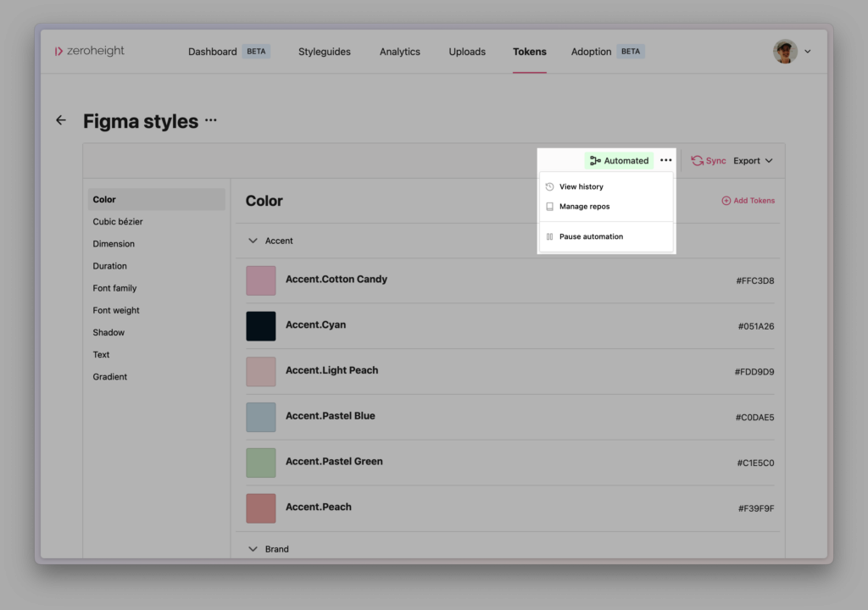
Task: Click the #FFC3D8 hex value
Action: [755, 280]
